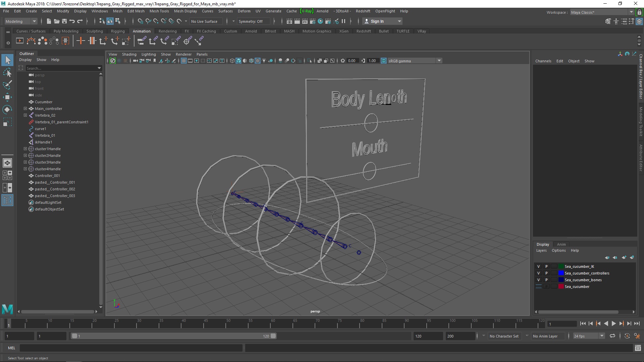Toggle the Outliner panel layout icon
The width and height of the screenshot is (644, 362).
pos(7,200)
